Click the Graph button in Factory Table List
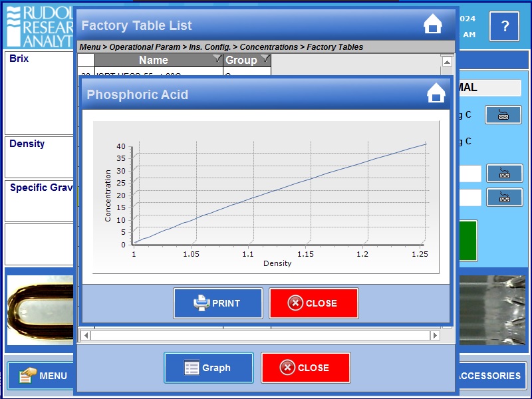The width and height of the screenshot is (532, 399). (209, 368)
